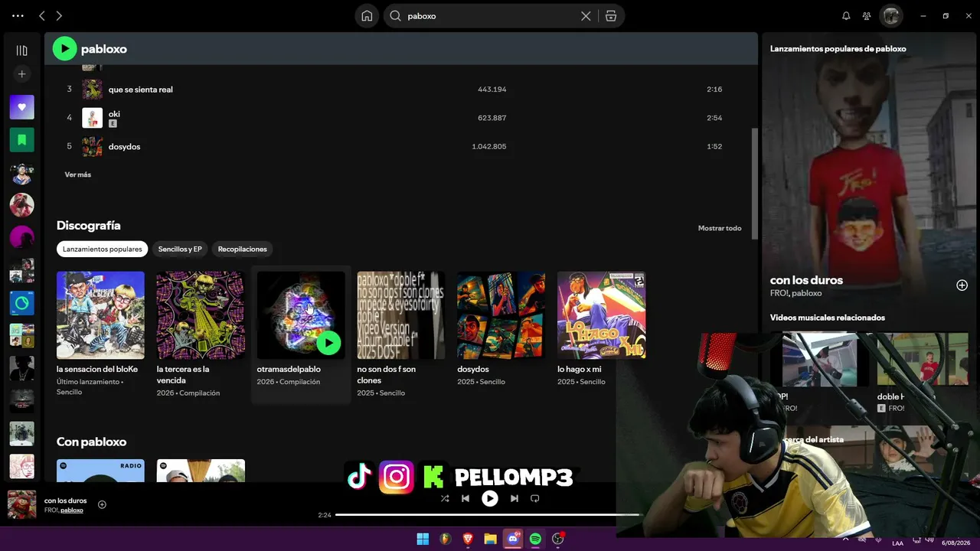Select the Lanzamientos populares filter
The width and height of the screenshot is (980, 551).
103,249
